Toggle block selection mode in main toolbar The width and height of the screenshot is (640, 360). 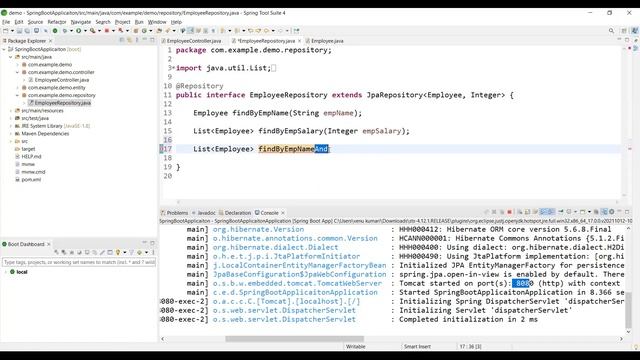pyautogui.click(x=205, y=31)
